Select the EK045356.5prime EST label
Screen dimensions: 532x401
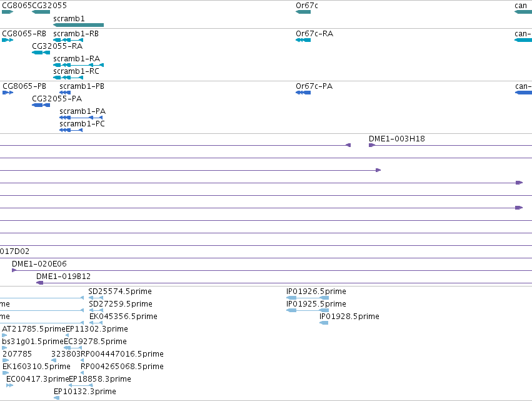point(123,317)
